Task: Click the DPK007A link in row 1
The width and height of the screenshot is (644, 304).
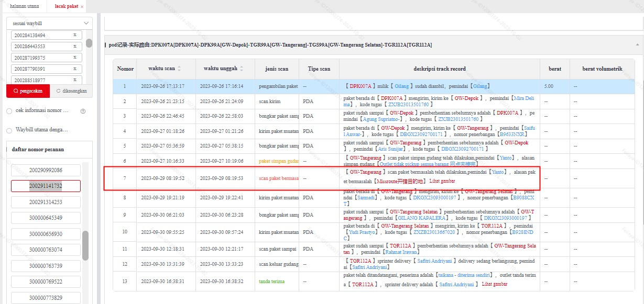Action: (361, 86)
